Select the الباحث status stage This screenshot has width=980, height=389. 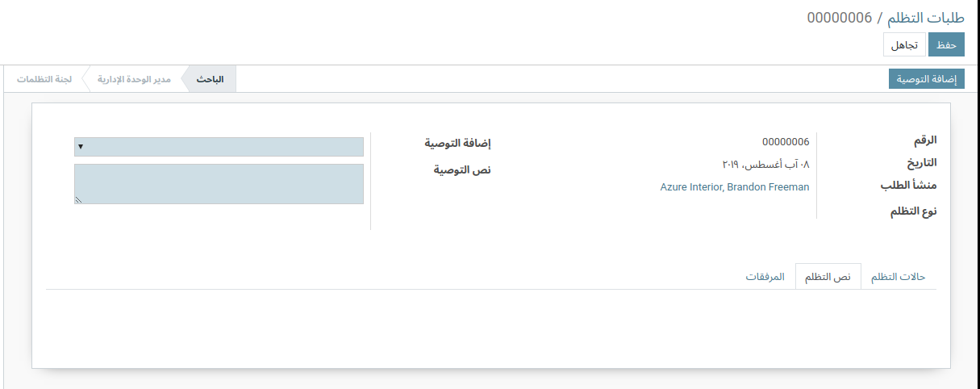tap(211, 79)
